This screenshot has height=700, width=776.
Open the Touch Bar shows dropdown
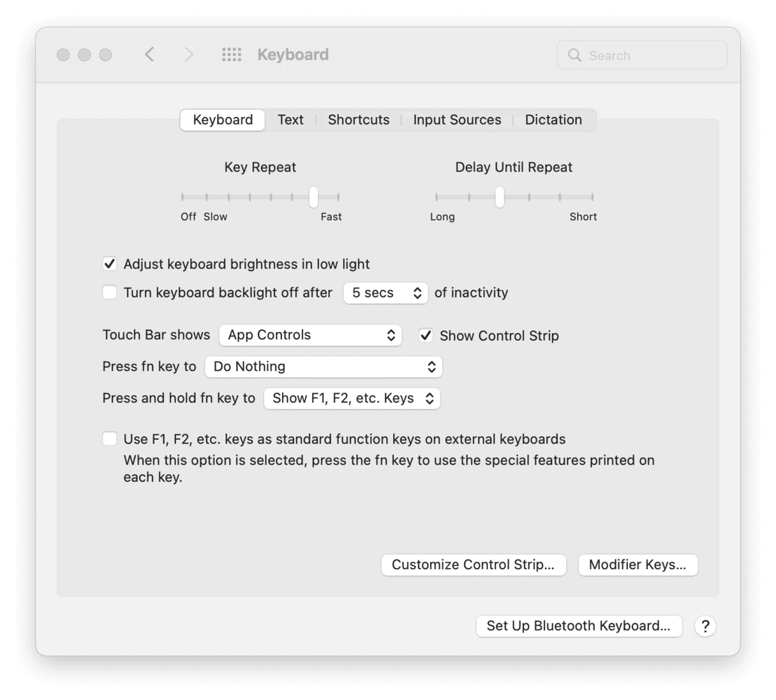pos(310,335)
